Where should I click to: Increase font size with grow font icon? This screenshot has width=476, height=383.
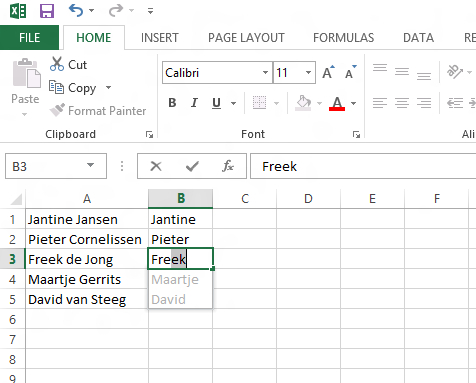pos(328,72)
